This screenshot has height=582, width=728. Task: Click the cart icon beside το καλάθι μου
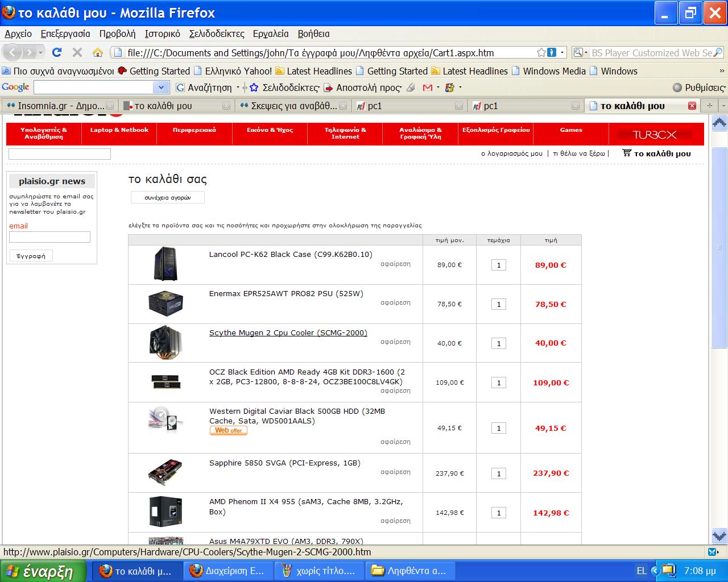pyautogui.click(x=627, y=153)
